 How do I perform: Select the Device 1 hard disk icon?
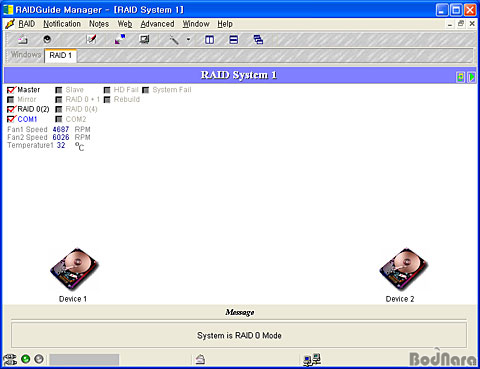[74, 269]
